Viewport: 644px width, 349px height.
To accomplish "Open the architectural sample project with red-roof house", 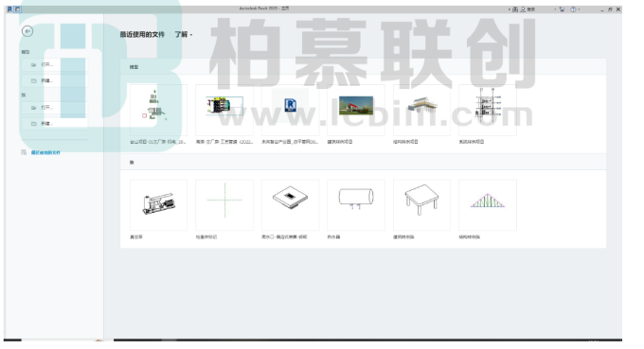I will [x=356, y=110].
